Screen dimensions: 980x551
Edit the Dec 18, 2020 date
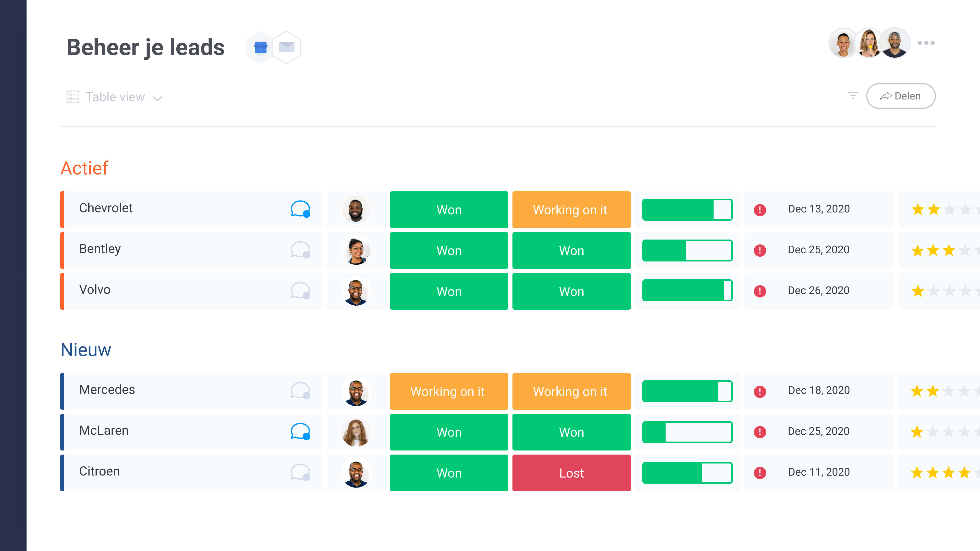point(819,391)
